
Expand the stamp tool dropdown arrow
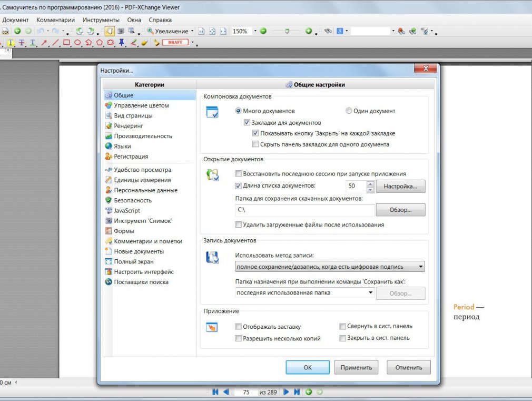pyautogui.click(x=193, y=43)
